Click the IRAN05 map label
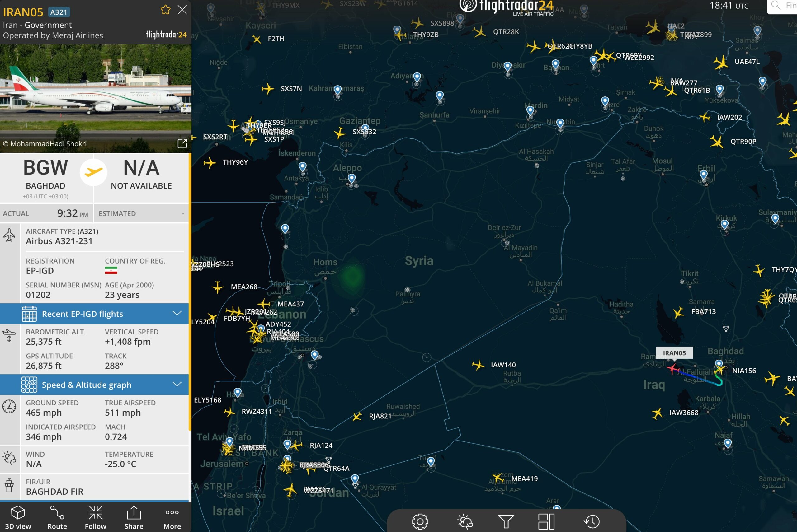Viewport: 797px width, 532px height. 674,353
